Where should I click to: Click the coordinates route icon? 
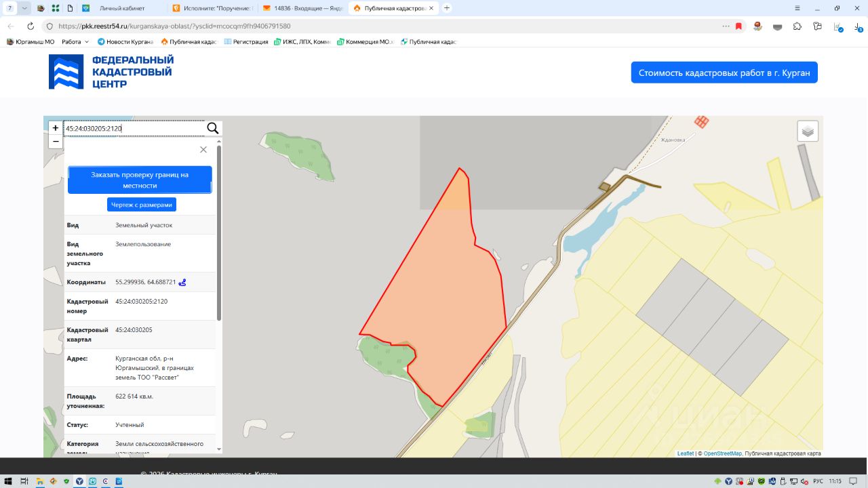click(x=182, y=282)
